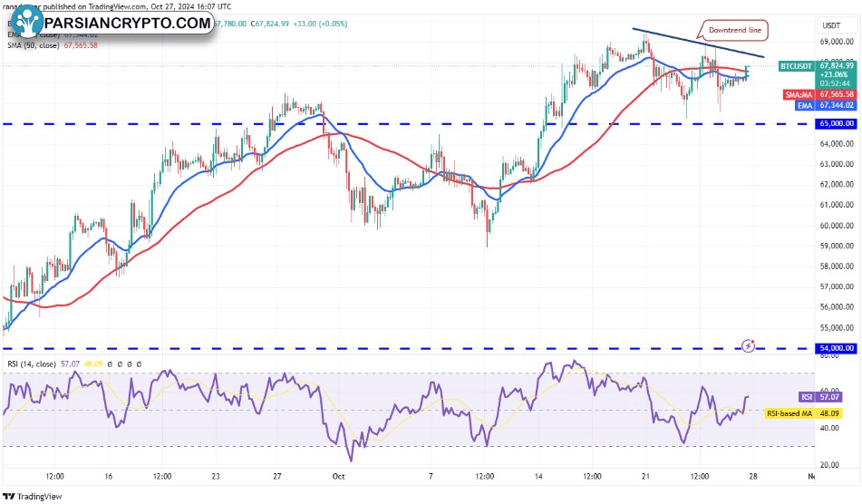Select the 54,000.00 horizontal line label
Screen dimensions: 862x504
click(x=837, y=348)
